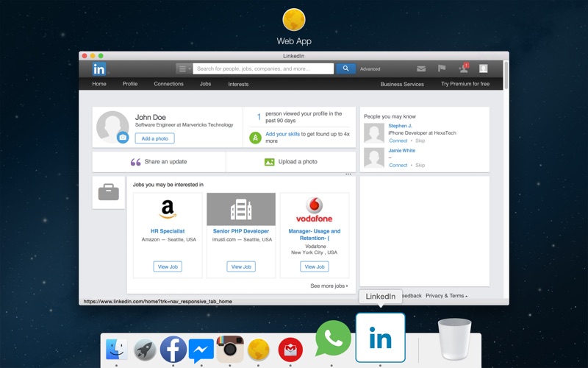Click Upload a photo
The image size is (588, 368).
pyautogui.click(x=298, y=162)
